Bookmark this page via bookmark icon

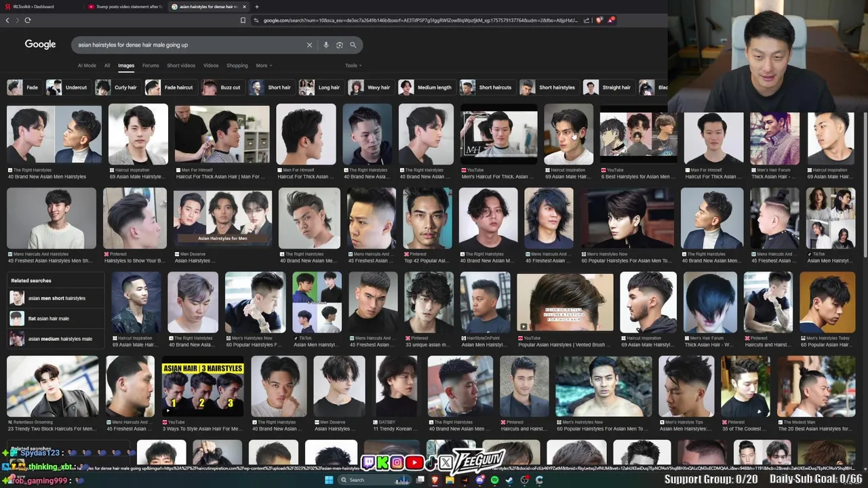coord(243,20)
